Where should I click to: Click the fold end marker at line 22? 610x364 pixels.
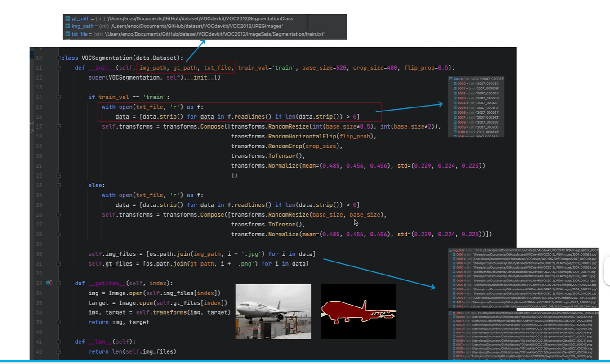pyautogui.click(x=58, y=175)
